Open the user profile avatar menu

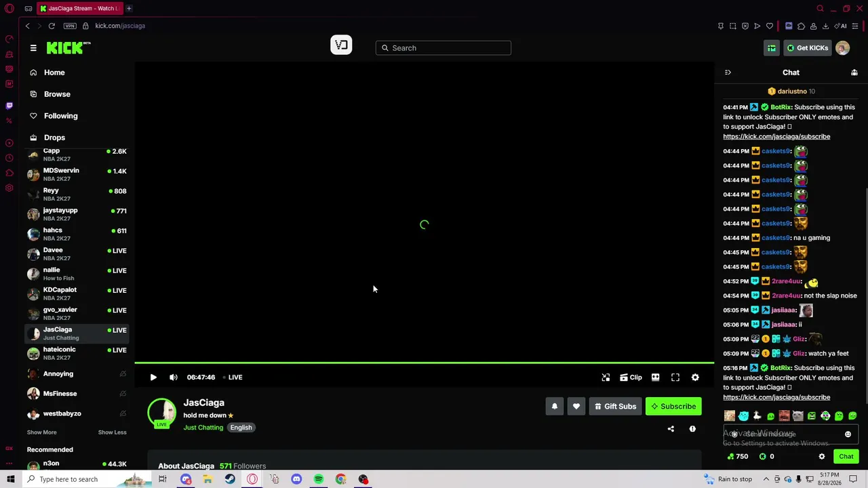[x=842, y=48]
